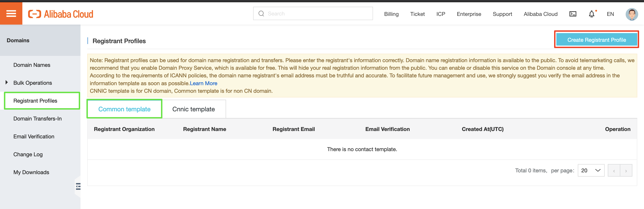Click Create Registrant Profile button
This screenshot has height=209, width=644.
596,40
